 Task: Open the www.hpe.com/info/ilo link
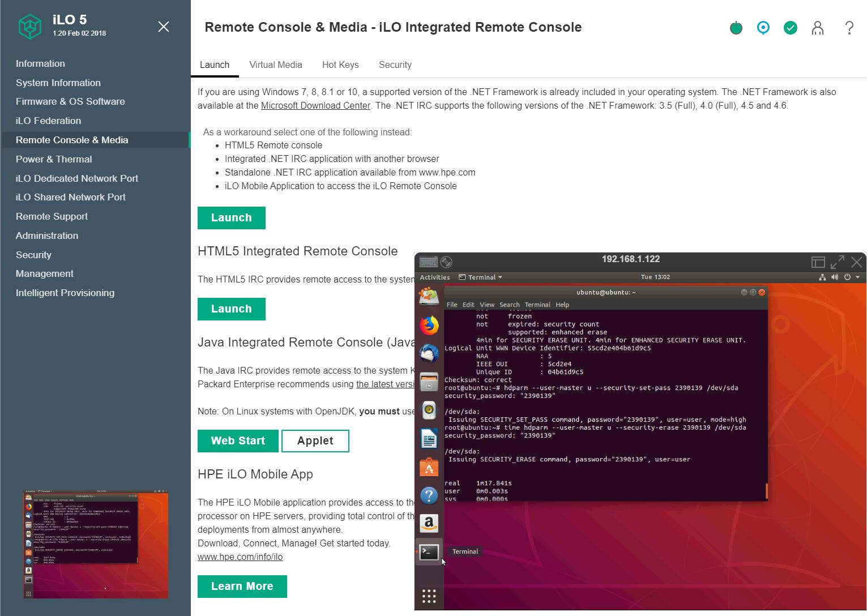coord(240,557)
